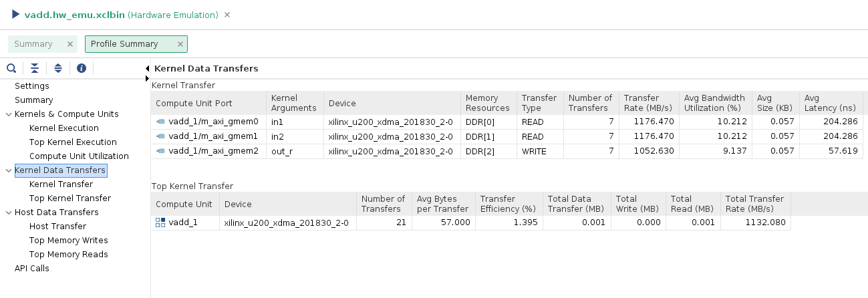The height and width of the screenshot is (298, 868).
Task: Click the search magnifier icon
Action: [x=11, y=68]
